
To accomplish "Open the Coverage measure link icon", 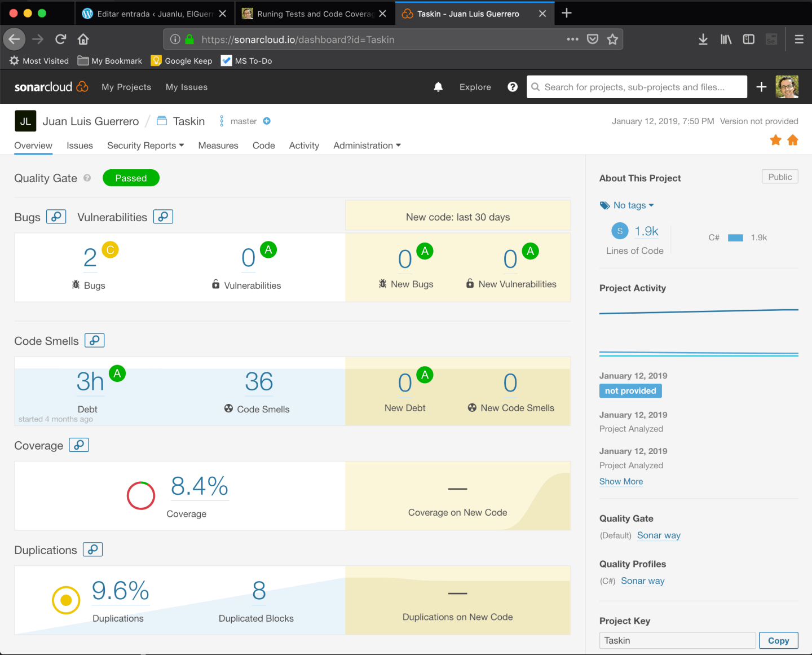I will tap(79, 445).
